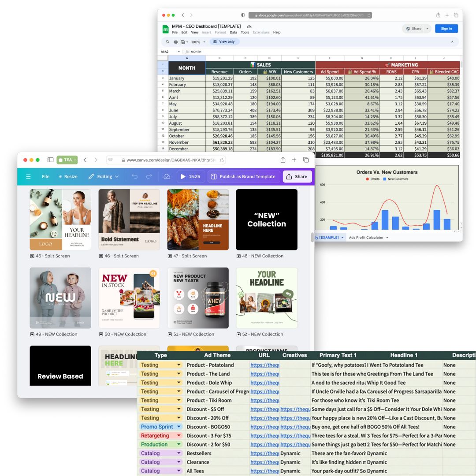Open the A1:A2 name box dropdown arrow

pyautogui.click(x=179, y=52)
